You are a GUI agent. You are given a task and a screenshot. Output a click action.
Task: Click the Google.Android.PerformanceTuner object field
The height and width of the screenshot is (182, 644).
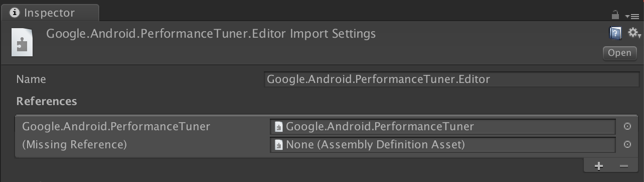point(443,127)
